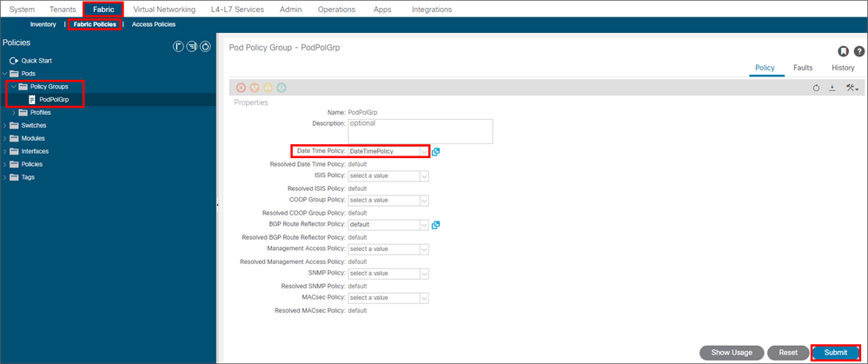Image resolution: width=868 pixels, height=364 pixels.
Task: Click the Reset button
Action: [788, 353]
